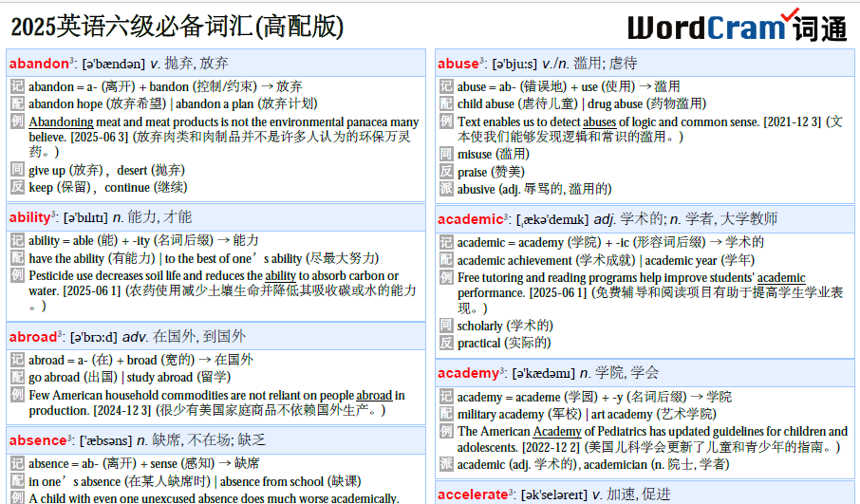
Task: Click the 配 icon beside academic achievement
Action: pos(446,260)
